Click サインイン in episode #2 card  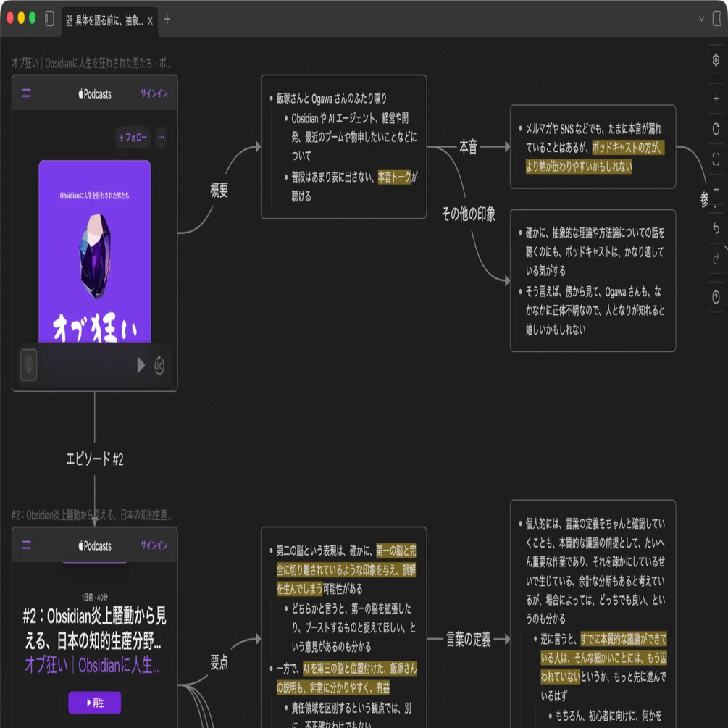coord(154,545)
